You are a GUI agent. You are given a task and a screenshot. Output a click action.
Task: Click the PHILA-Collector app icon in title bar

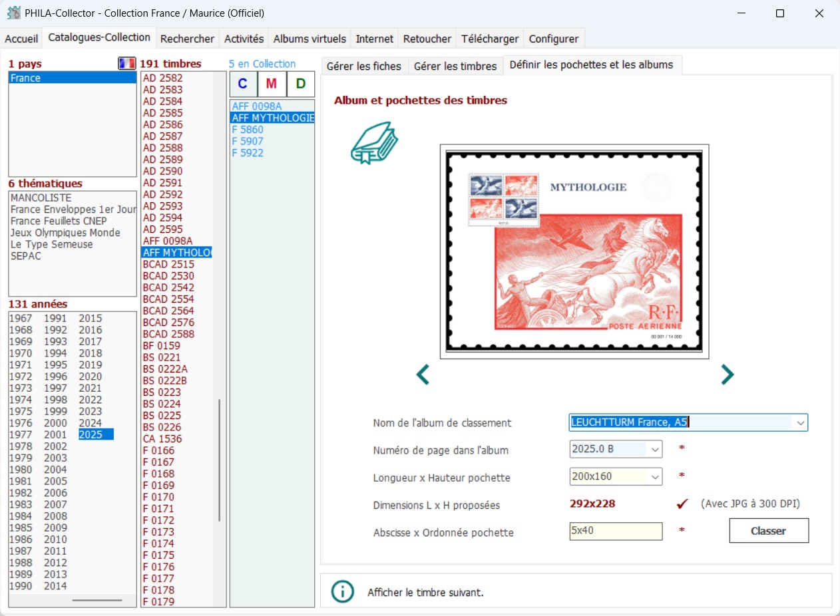(13, 13)
